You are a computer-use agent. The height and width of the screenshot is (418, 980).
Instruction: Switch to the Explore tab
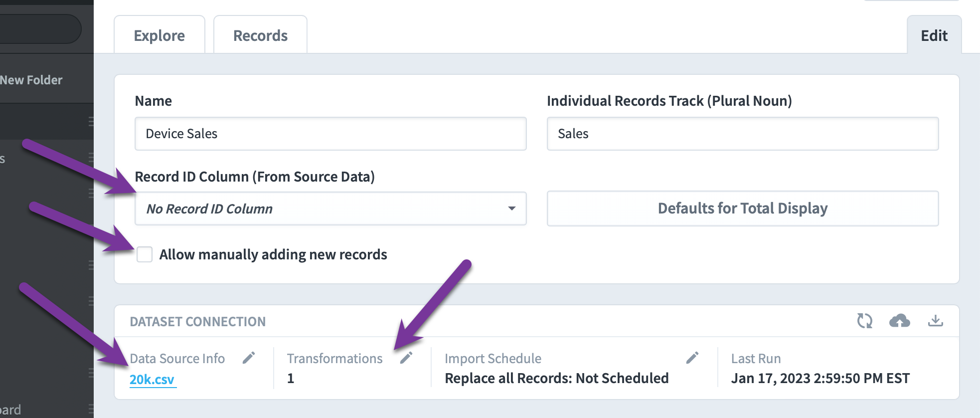pyautogui.click(x=160, y=35)
